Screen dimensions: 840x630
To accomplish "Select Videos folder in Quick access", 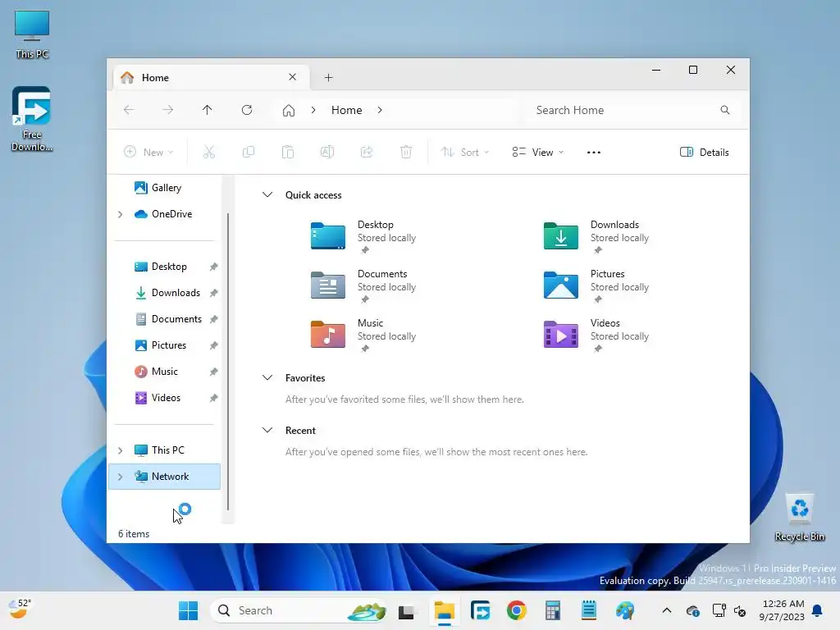I will [x=596, y=335].
